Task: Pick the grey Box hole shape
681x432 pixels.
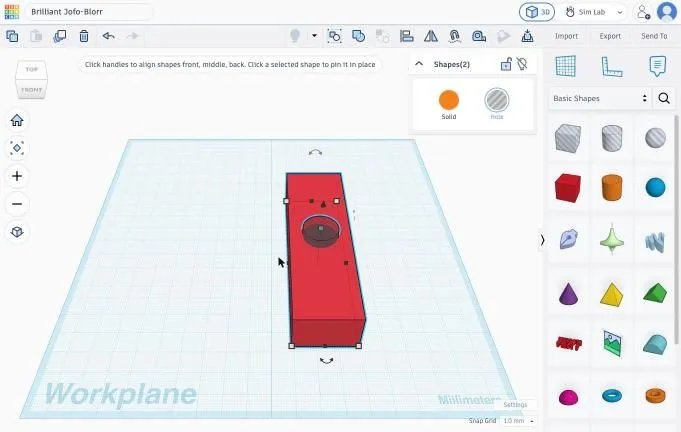Action: click(568, 138)
